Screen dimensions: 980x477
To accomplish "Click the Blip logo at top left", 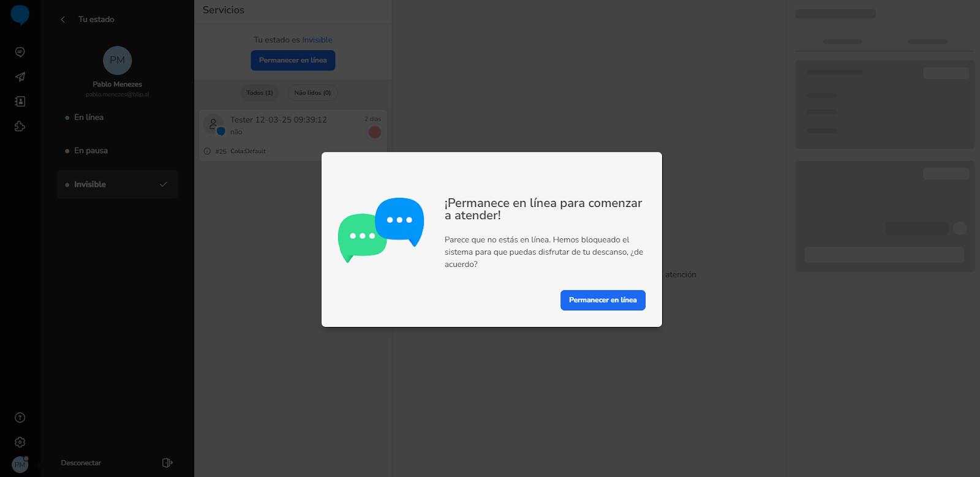I will click(20, 15).
